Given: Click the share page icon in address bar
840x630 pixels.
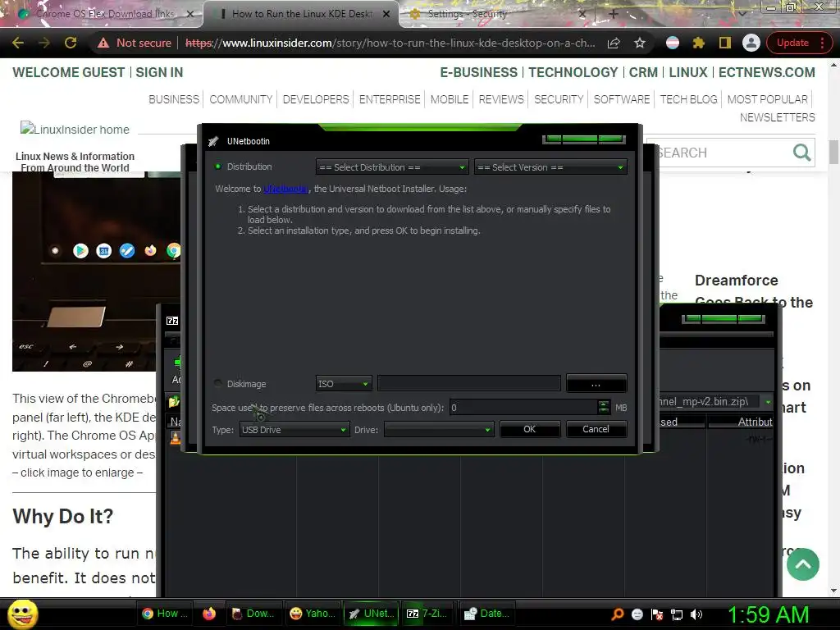Looking at the screenshot, I should coord(614,43).
